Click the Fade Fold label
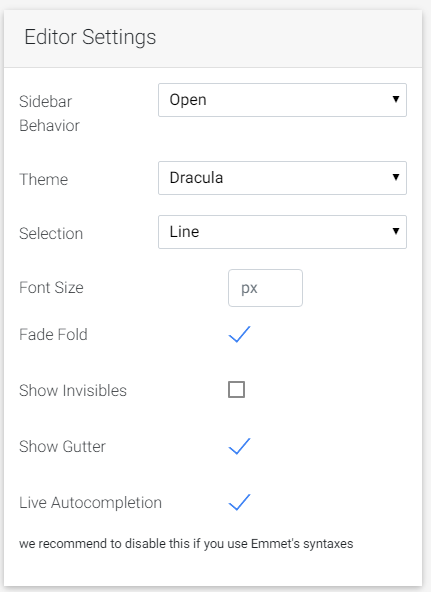This screenshot has height=592, width=431. [53, 335]
